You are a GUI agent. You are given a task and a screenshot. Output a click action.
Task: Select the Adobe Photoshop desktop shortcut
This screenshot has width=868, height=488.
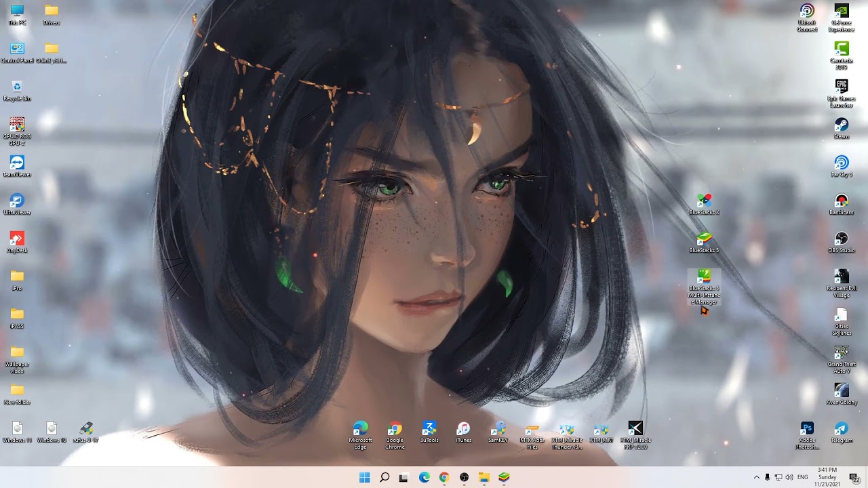coord(807,435)
